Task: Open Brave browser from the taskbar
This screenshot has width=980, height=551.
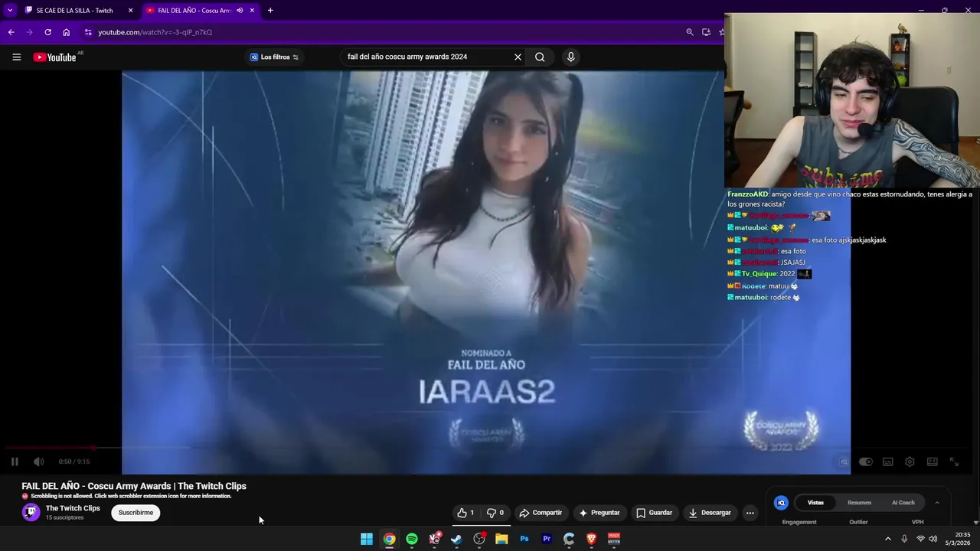Action: tap(591, 539)
